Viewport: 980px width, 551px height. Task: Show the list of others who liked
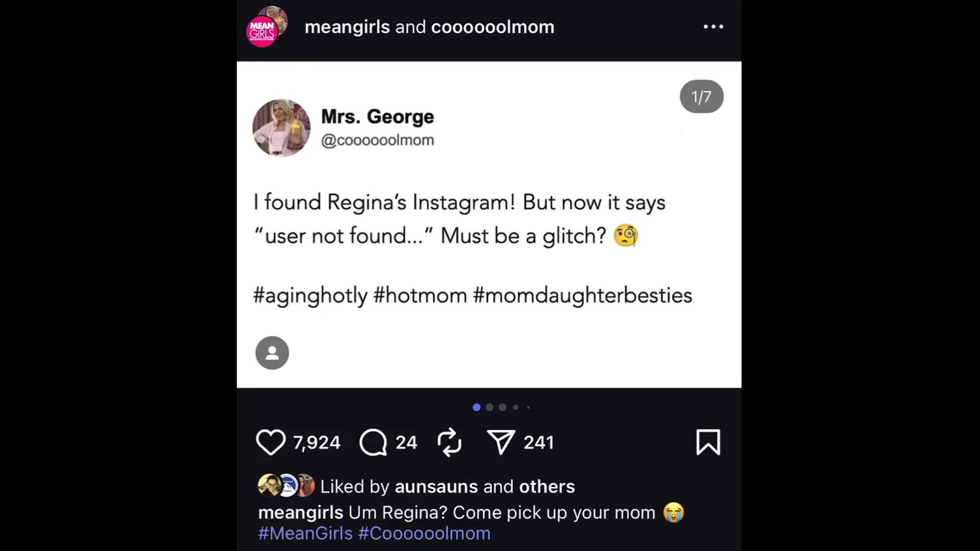[547, 486]
